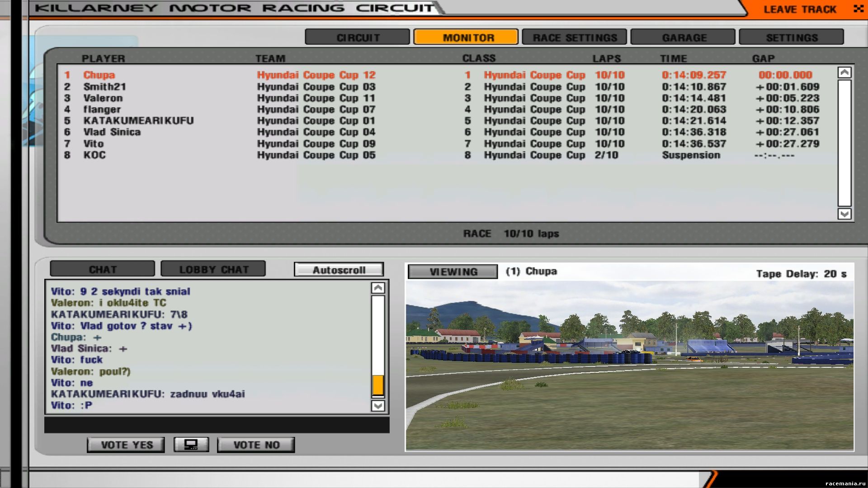This screenshot has width=868, height=488.
Task: Click chat message 'Vito: 9 2 sekyndi tak snial'
Action: (x=120, y=291)
